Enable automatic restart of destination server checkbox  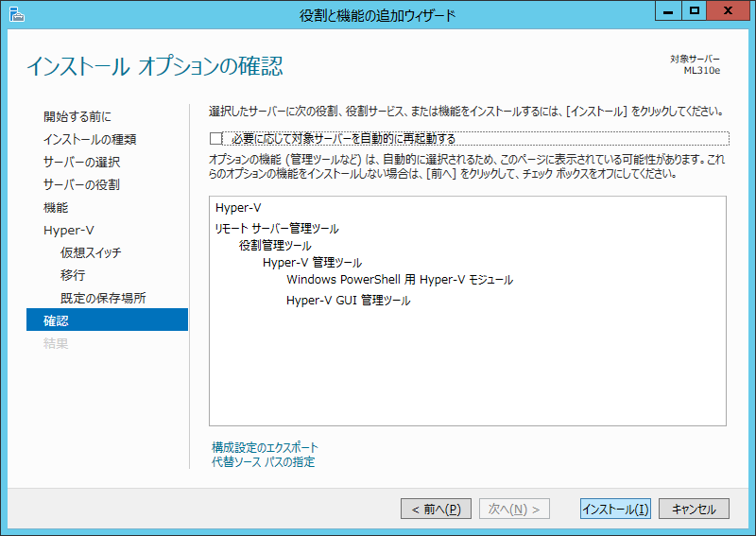pos(215,139)
